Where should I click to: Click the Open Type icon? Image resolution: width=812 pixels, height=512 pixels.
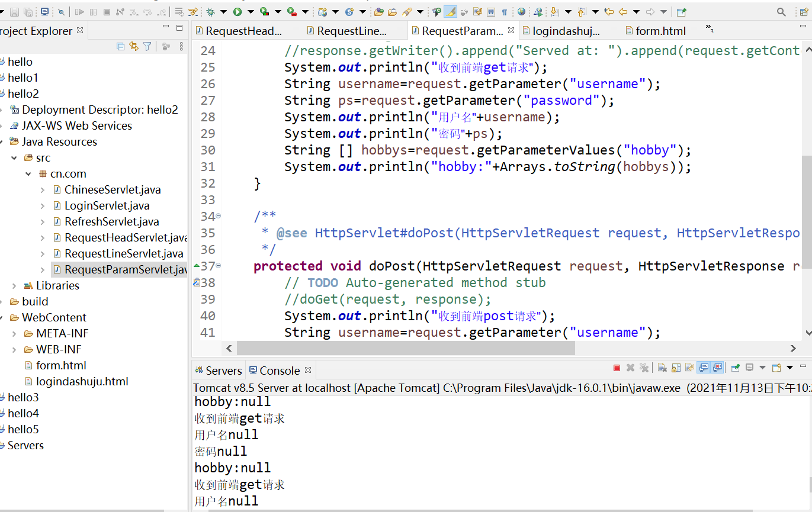pyautogui.click(x=378, y=12)
